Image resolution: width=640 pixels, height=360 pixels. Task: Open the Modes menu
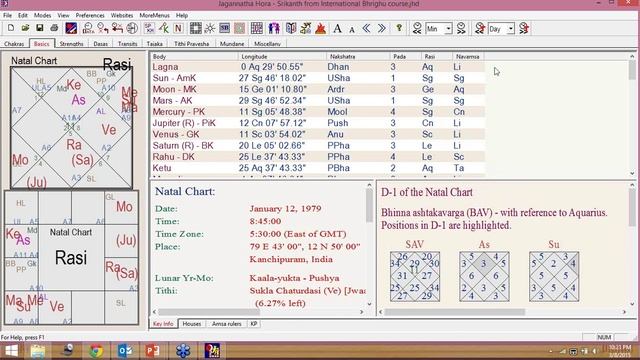[x=42, y=15]
